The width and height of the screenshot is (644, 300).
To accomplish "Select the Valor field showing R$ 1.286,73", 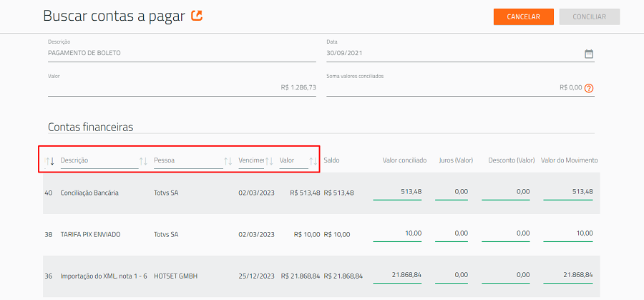I will [182, 87].
